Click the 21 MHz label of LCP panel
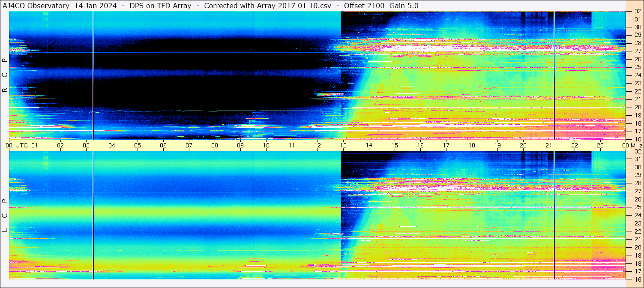Screen dimensions: 644x288 pos(638,239)
